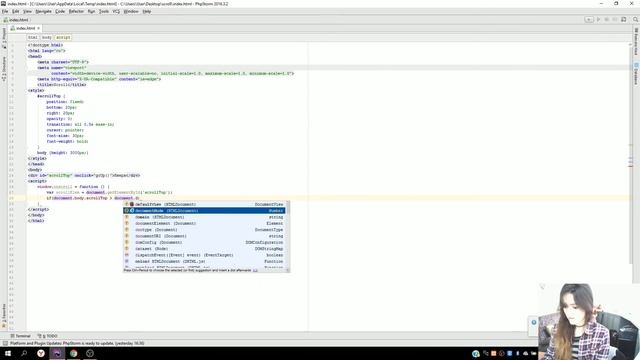Click the completion popup scrollbar
The width and height of the screenshot is (640, 360).
(x=287, y=235)
